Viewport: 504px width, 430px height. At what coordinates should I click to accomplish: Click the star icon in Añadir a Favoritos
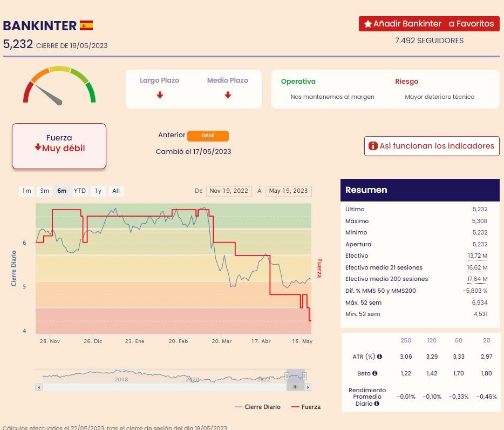(367, 24)
